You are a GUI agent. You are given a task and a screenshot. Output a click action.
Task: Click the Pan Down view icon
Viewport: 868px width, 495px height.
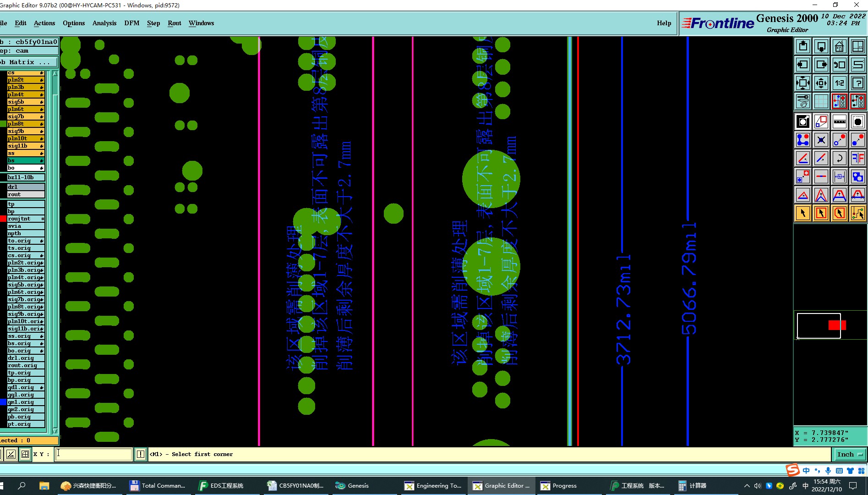point(821,46)
